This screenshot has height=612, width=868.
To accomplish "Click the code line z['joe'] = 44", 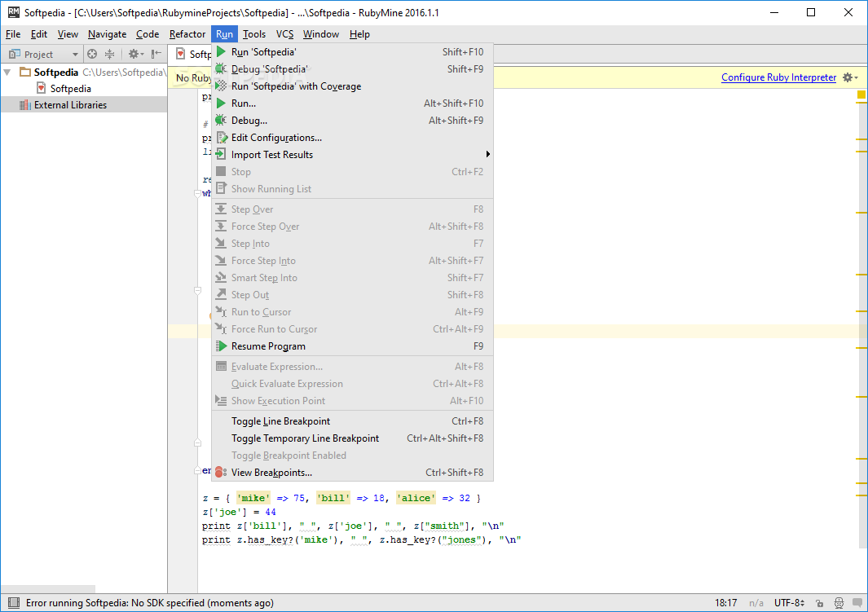I will click(239, 513).
